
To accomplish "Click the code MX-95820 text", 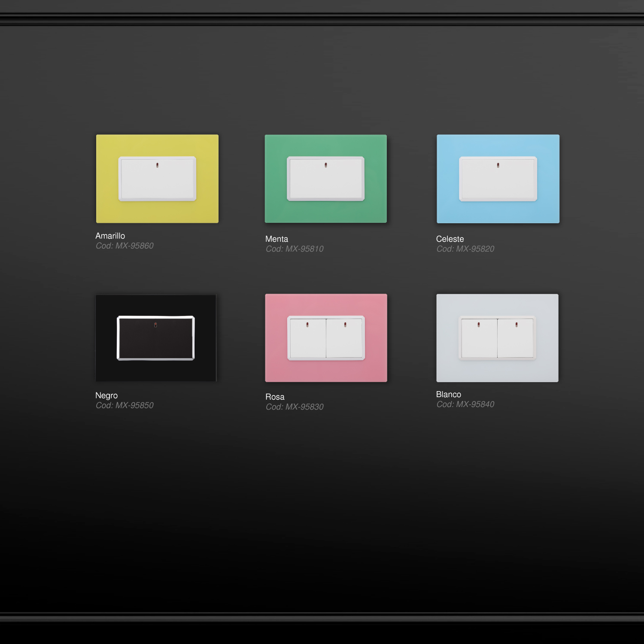I will point(465,249).
